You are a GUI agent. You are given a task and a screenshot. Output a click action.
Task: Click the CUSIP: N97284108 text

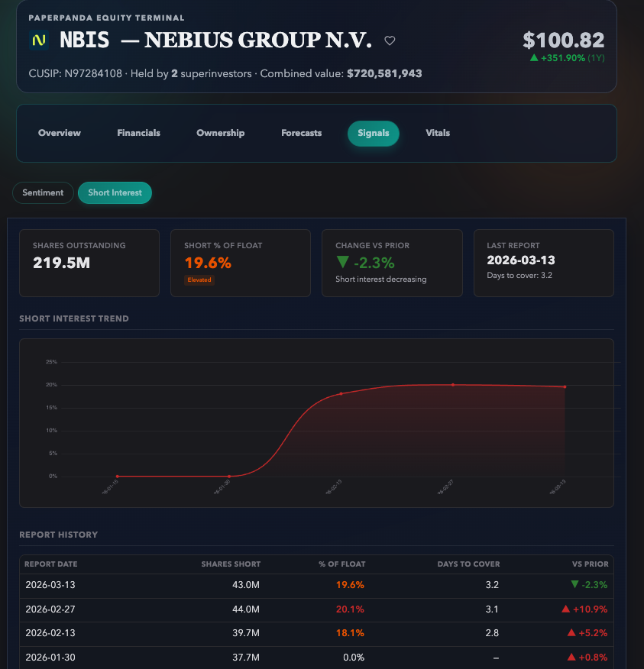click(x=75, y=74)
